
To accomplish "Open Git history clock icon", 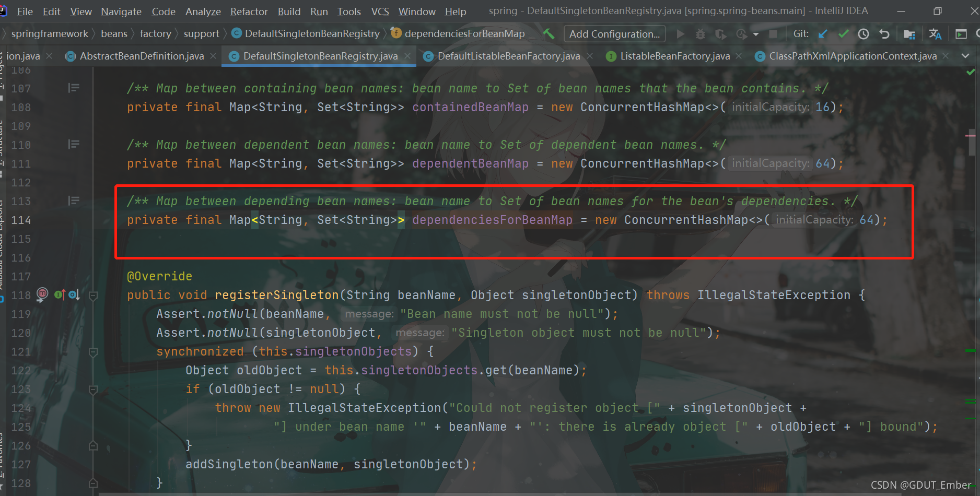I will [x=864, y=34].
